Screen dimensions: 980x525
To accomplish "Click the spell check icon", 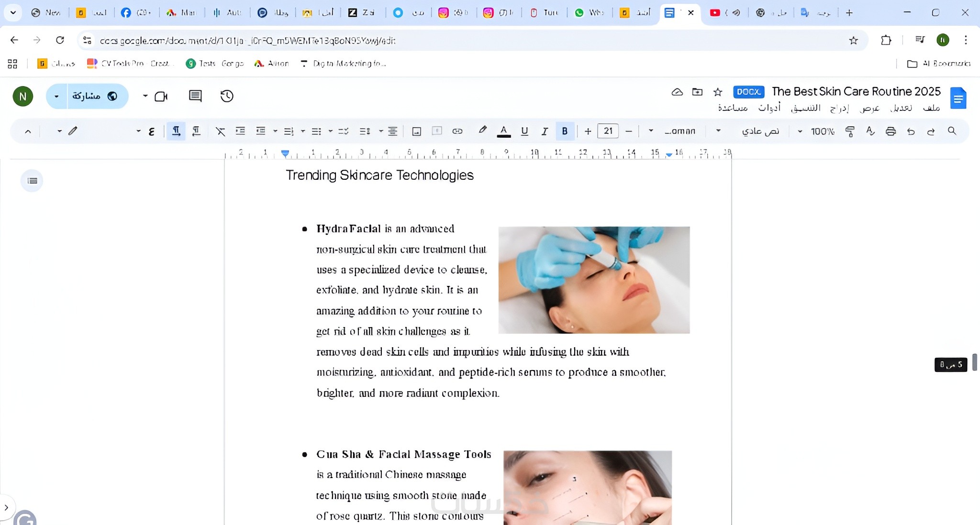I will click(x=870, y=131).
